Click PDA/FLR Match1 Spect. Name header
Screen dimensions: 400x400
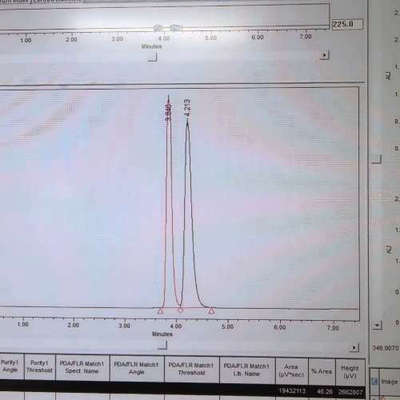pyautogui.click(x=82, y=368)
